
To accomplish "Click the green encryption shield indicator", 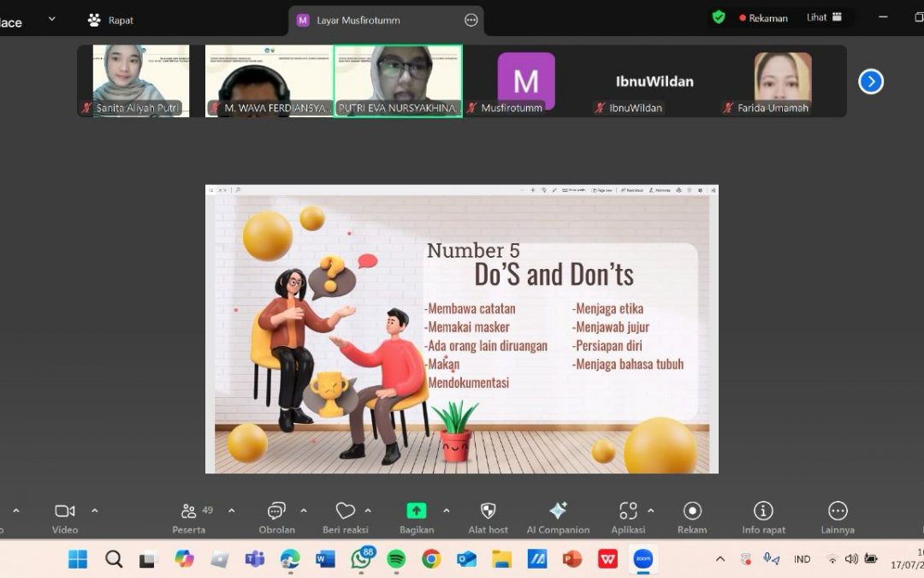I will (719, 17).
